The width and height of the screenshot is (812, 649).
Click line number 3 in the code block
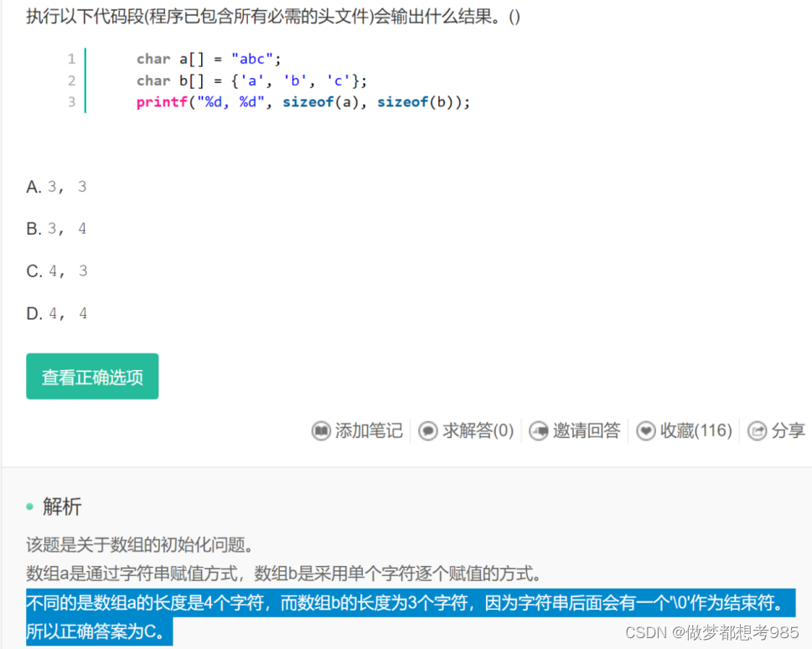(x=71, y=102)
